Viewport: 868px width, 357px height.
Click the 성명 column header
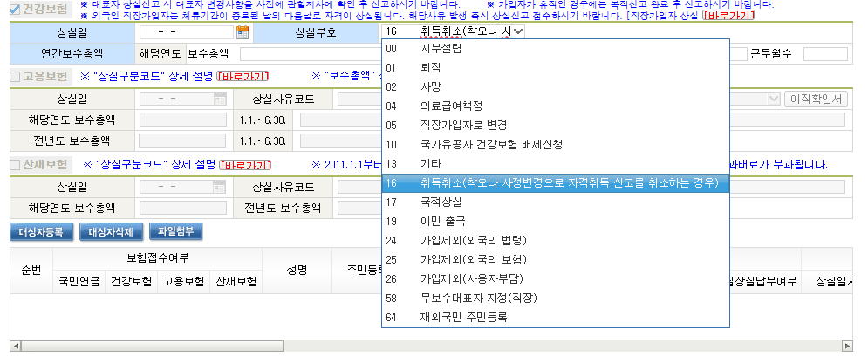296,270
